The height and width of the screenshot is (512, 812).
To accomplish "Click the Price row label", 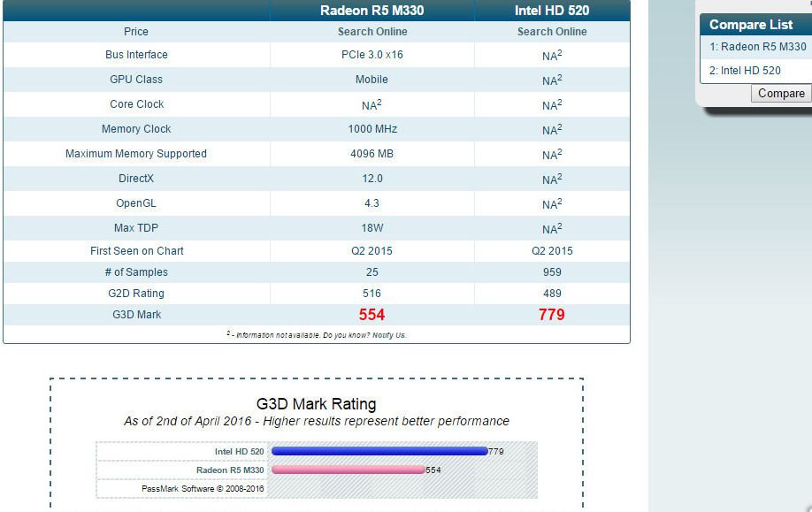I will (x=135, y=32).
